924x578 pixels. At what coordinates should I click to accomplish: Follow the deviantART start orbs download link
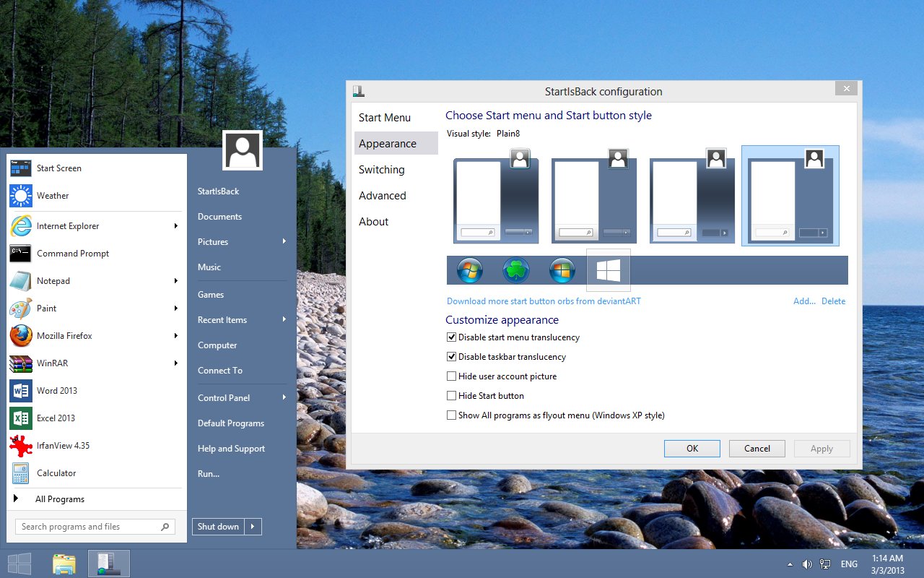point(543,301)
